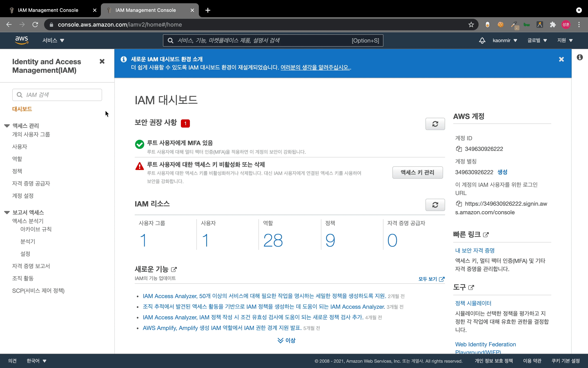This screenshot has width=588, height=368.
Task: Open 아카이브 규칙 in the sidebar
Action: [36, 229]
